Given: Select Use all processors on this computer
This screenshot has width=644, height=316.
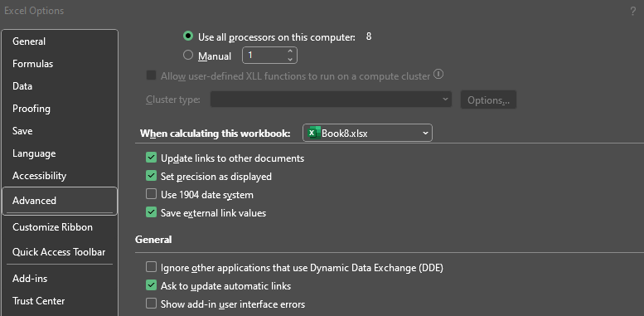Looking at the screenshot, I should [x=188, y=36].
